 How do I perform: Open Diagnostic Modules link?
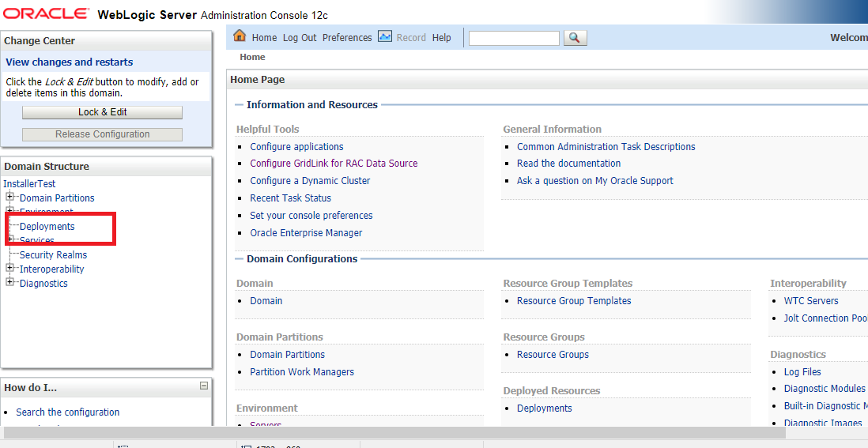coord(825,389)
